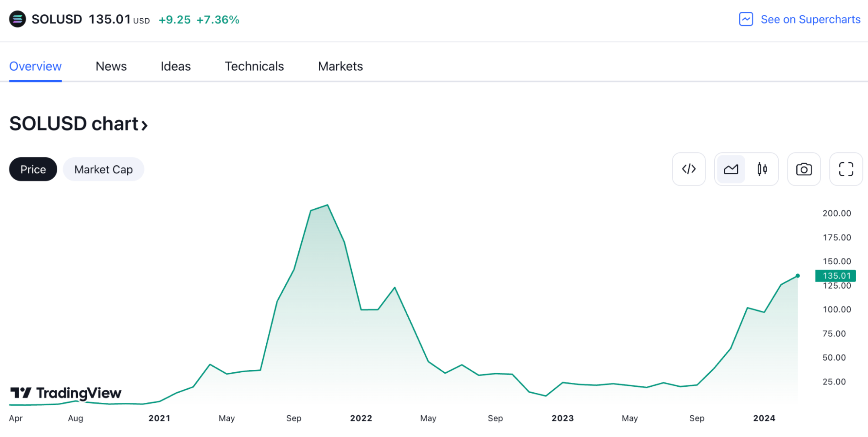Switch to area chart view icon

coord(731,169)
